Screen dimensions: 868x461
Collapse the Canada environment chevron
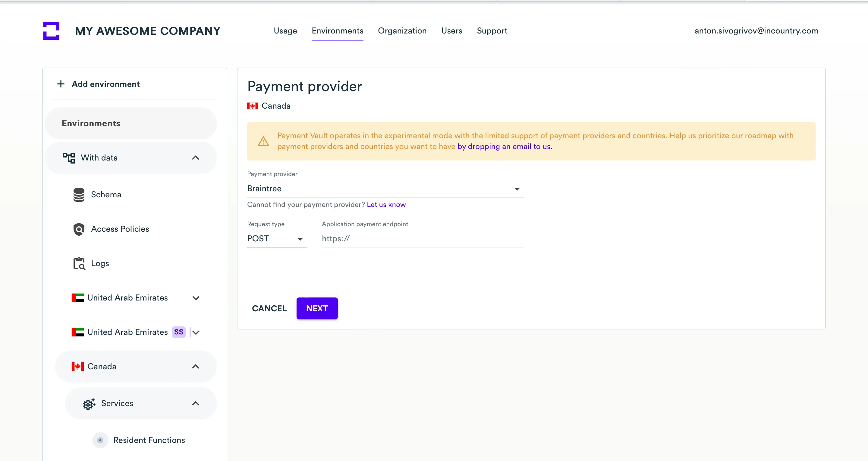[195, 367]
